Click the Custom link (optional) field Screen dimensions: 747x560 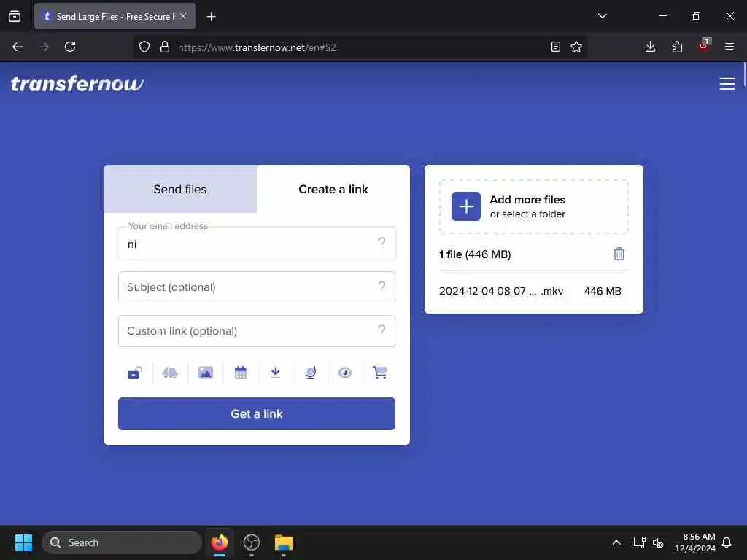[x=257, y=331]
